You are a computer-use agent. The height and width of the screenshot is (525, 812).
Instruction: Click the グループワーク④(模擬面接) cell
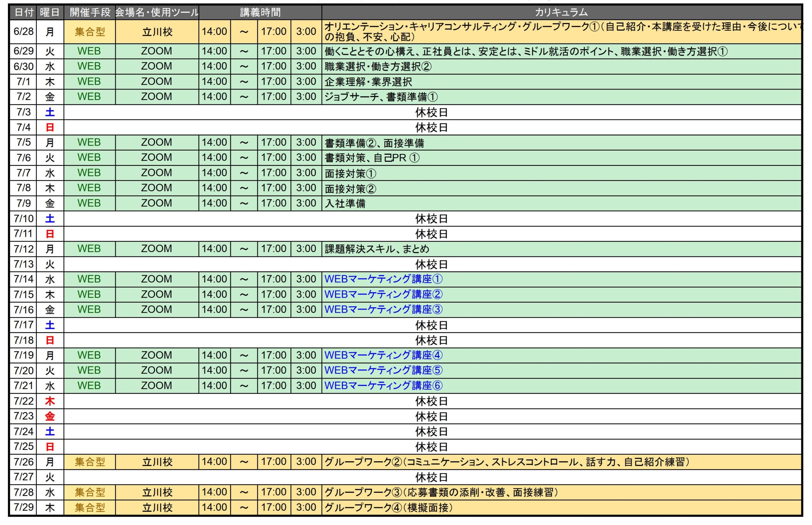[x=561, y=507]
